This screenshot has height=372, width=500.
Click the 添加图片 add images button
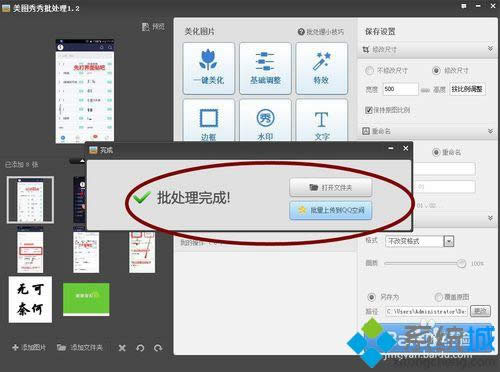(x=29, y=348)
